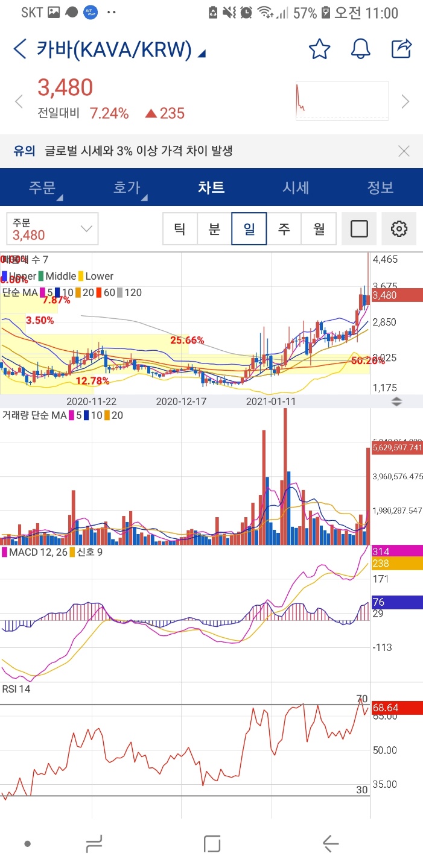Open price alert bell icon

(360, 49)
